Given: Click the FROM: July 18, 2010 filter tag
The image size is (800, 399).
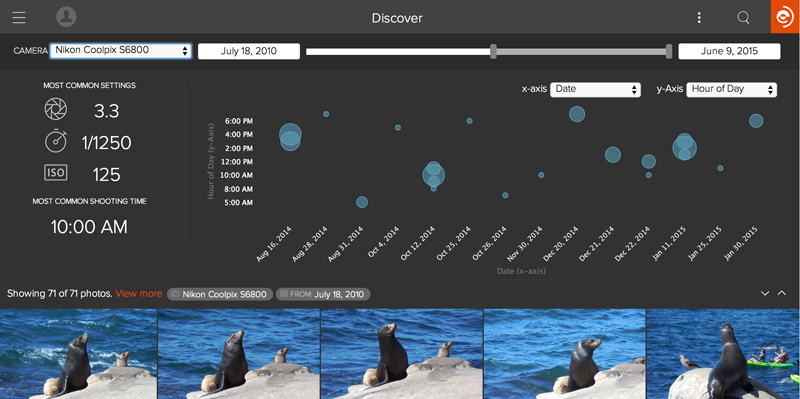Looking at the screenshot, I should (323, 294).
